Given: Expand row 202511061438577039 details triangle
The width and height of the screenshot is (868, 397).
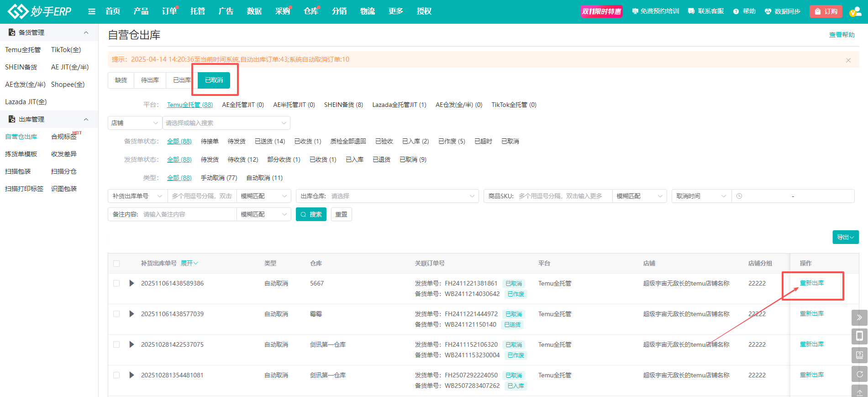Looking at the screenshot, I should (132, 314).
